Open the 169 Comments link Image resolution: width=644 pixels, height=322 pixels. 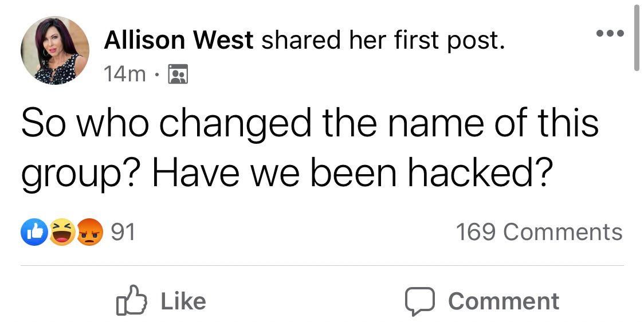coord(539,232)
